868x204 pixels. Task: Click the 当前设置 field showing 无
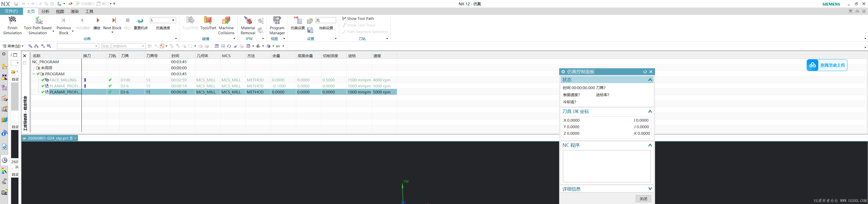tap(325, 20)
